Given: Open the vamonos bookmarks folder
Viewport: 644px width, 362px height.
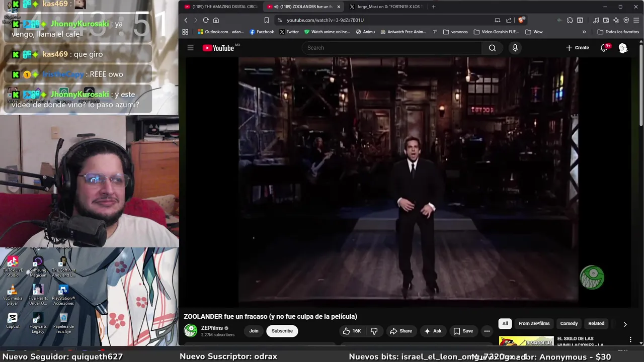Looking at the screenshot, I should (455, 32).
